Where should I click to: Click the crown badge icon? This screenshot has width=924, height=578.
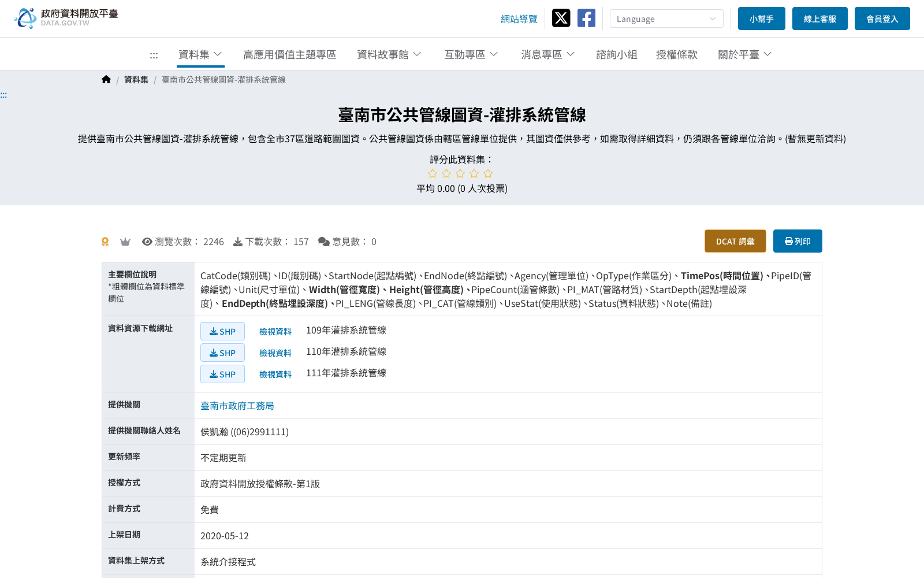tap(125, 242)
